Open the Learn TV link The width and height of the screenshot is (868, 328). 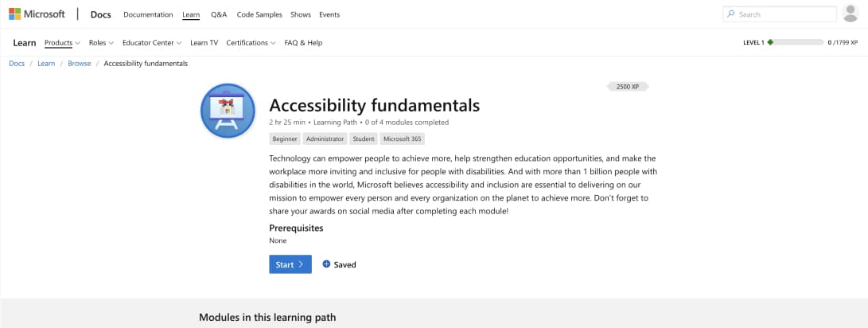pyautogui.click(x=204, y=43)
